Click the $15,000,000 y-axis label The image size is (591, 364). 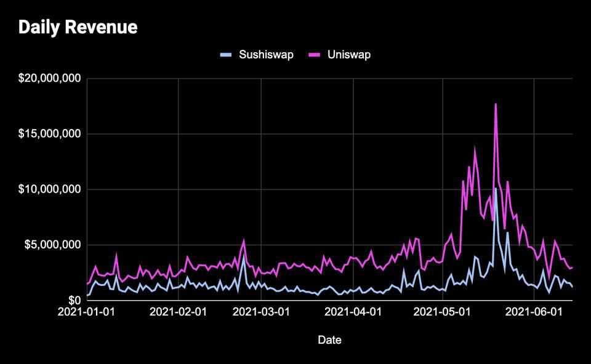(x=50, y=133)
